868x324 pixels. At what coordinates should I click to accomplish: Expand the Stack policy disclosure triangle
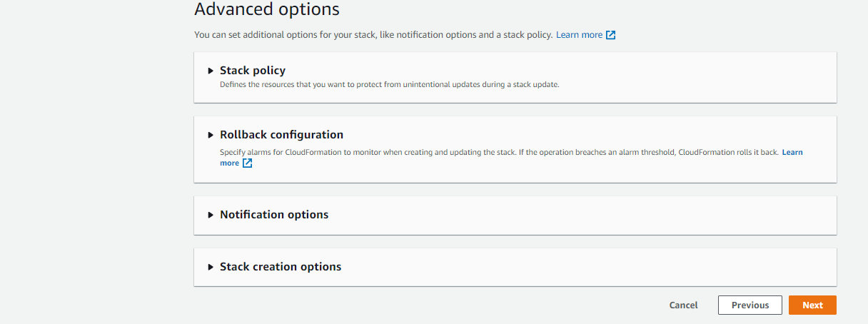point(211,71)
